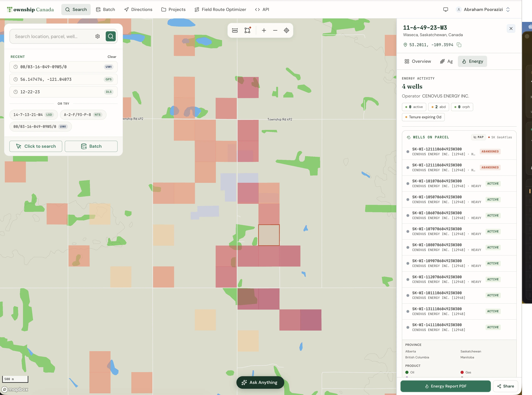
Task: Select well SK-WI-109070604923W300
Action: 459,264
